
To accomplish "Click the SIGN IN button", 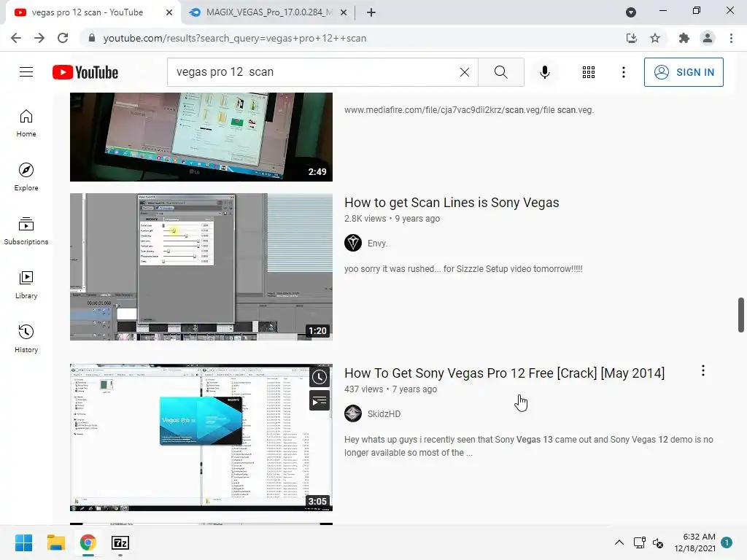I will point(683,72).
